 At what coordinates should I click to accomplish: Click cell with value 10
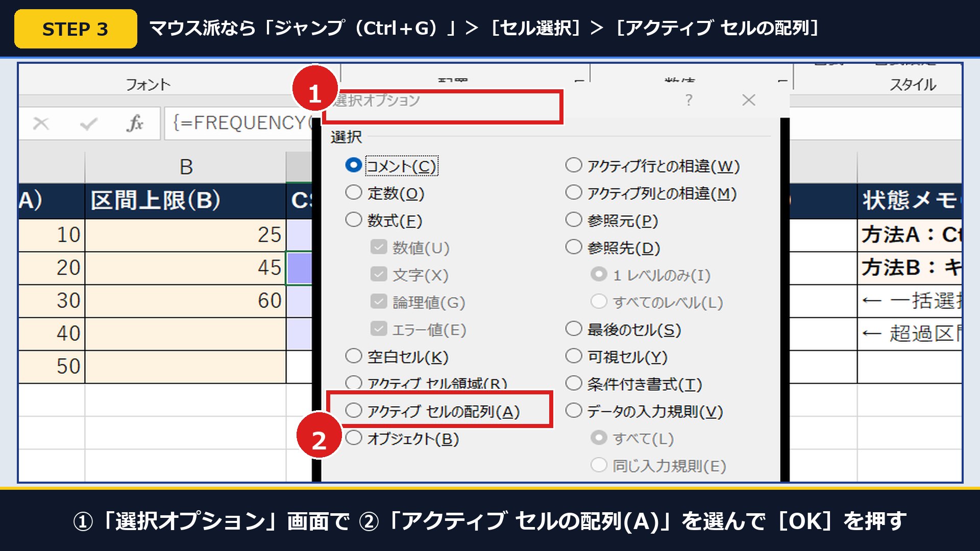[x=52, y=235]
